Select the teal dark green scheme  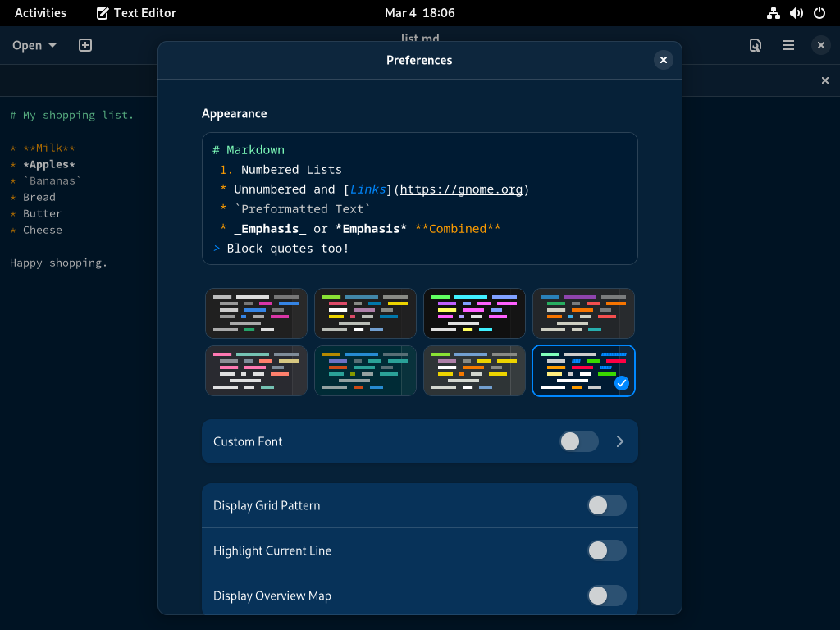pos(365,371)
